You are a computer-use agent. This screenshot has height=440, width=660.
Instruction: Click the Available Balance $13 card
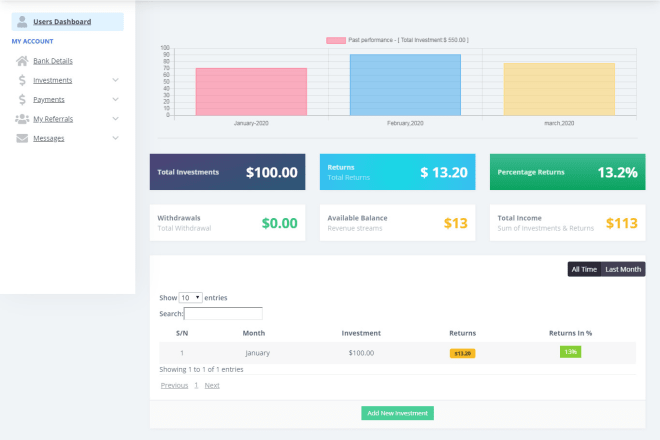point(397,223)
